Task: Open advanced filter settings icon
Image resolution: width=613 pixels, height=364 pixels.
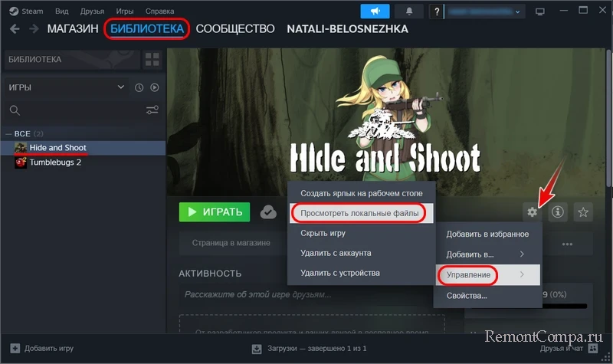Action: click(152, 110)
